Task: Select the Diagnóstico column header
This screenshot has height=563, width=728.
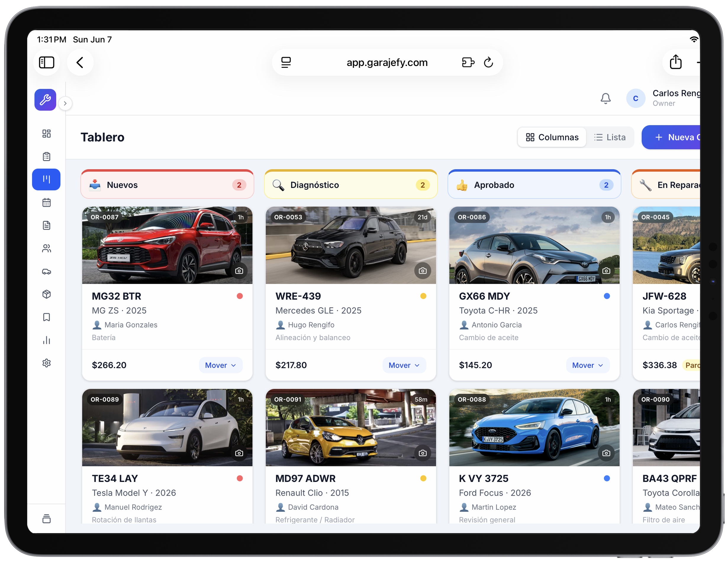Action: [x=351, y=184]
